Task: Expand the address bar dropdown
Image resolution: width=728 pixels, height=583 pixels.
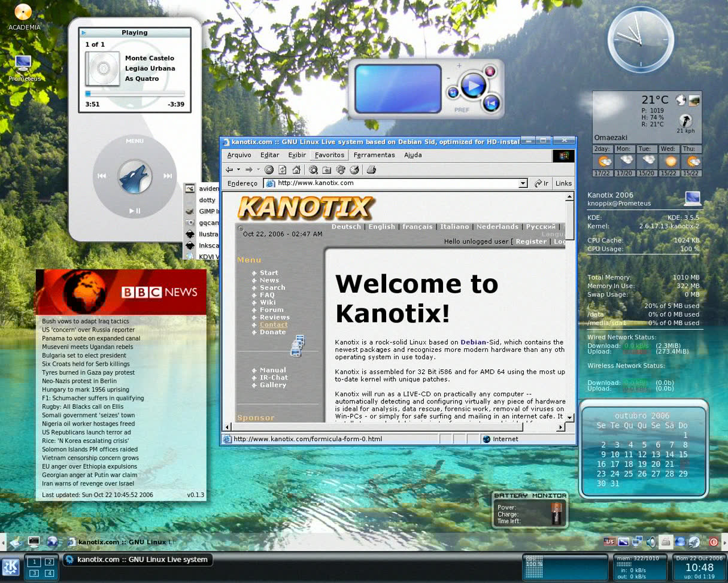Action: [523, 183]
